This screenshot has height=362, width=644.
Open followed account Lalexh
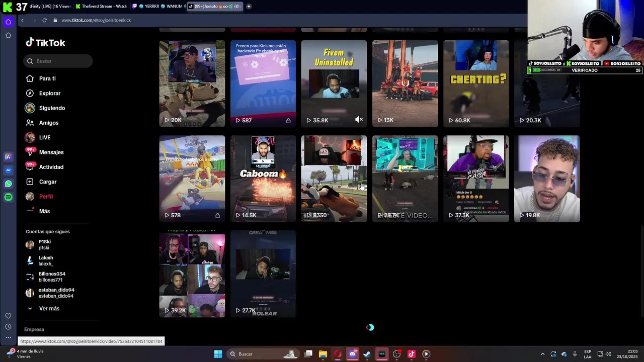45,260
